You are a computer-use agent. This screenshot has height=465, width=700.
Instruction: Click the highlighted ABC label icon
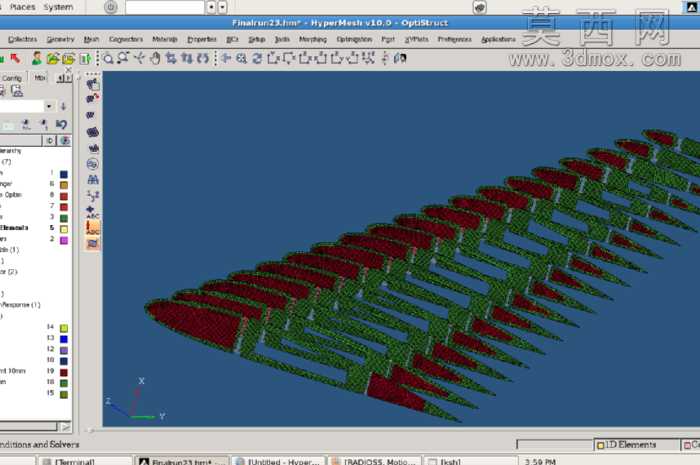(x=93, y=228)
